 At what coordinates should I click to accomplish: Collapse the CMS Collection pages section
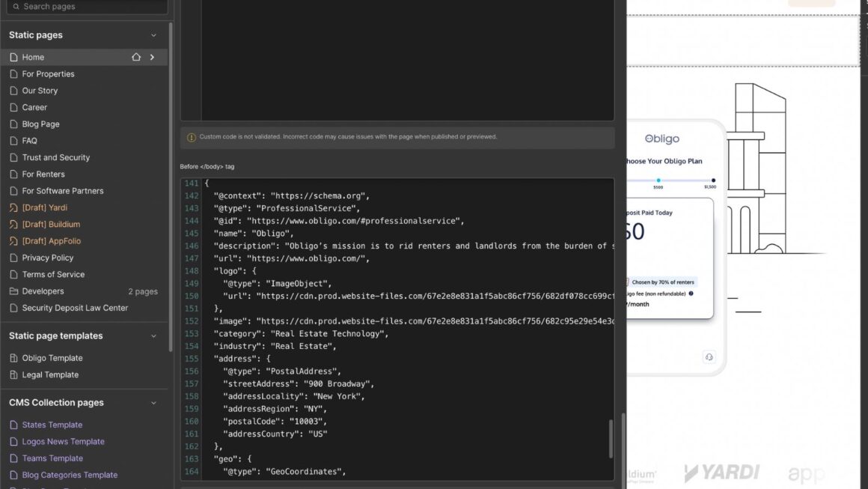point(153,403)
